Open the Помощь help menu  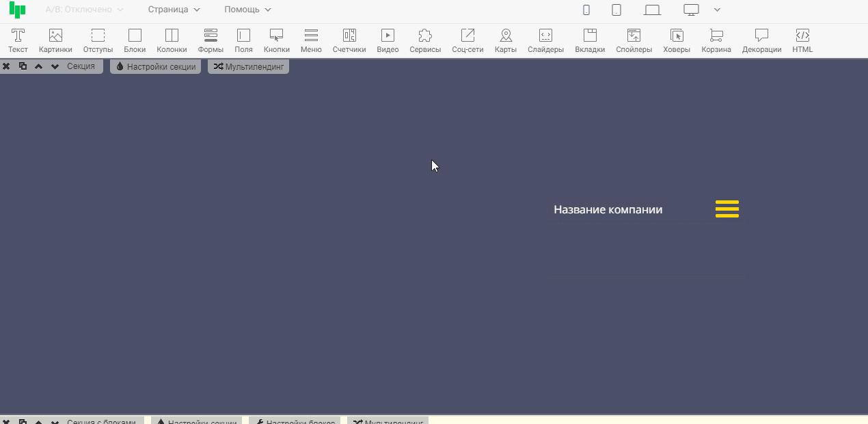pos(247,10)
